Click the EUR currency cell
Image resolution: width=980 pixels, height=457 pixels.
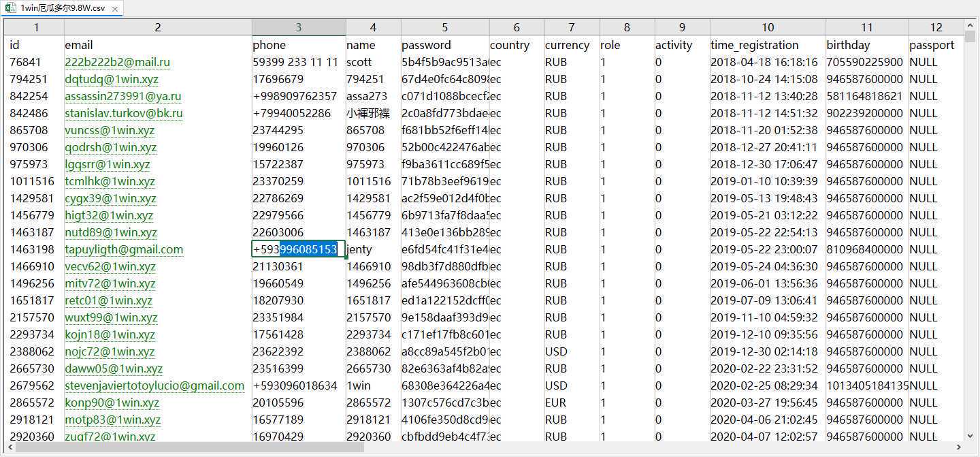[x=555, y=403]
